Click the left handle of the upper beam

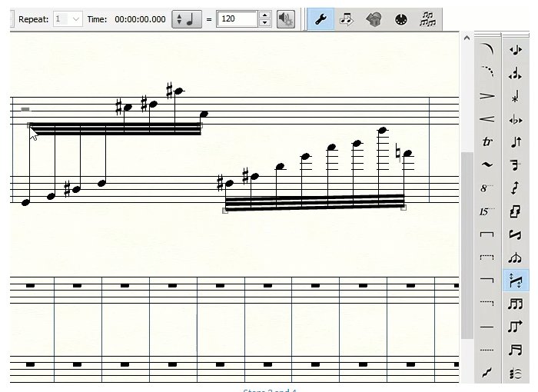click(x=29, y=125)
